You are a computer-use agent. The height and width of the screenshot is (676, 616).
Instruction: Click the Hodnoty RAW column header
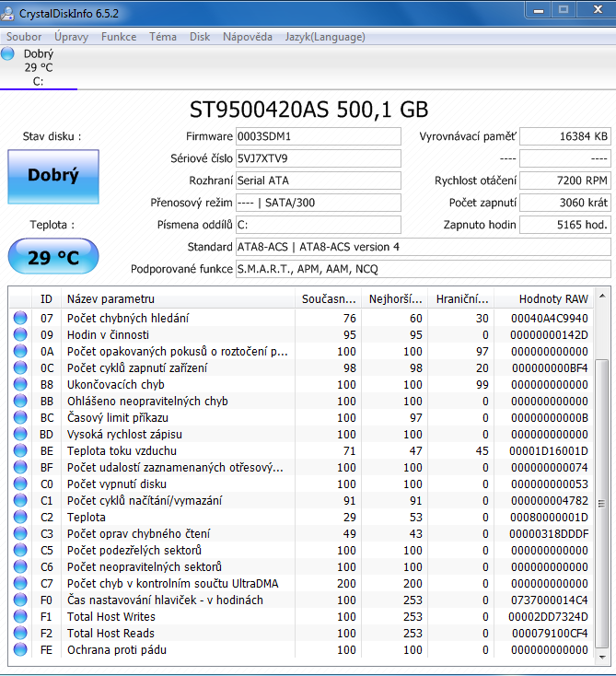(544, 298)
